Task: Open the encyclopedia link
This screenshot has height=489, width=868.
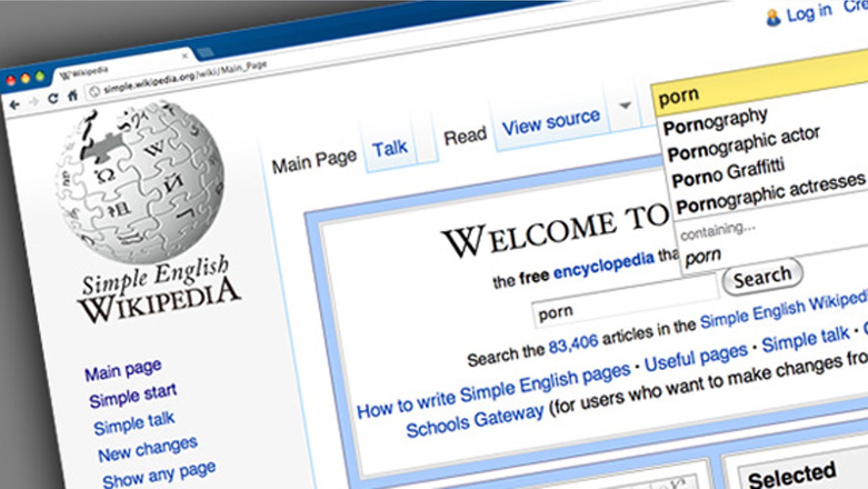Action: 604,266
